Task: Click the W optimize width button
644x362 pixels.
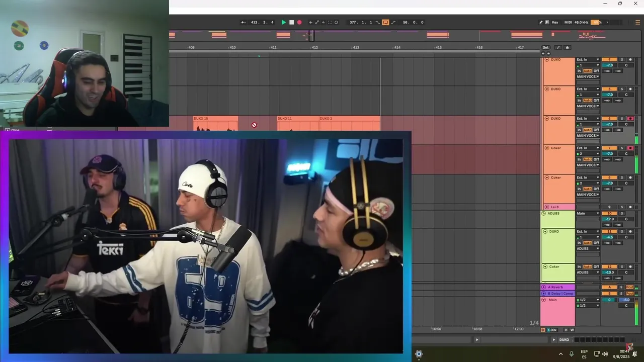Action: pyautogui.click(x=572, y=330)
